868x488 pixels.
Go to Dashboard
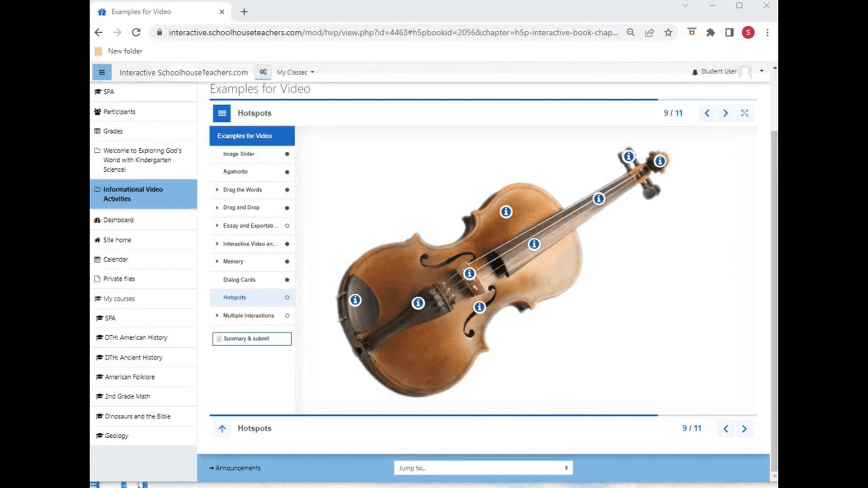(x=143, y=220)
